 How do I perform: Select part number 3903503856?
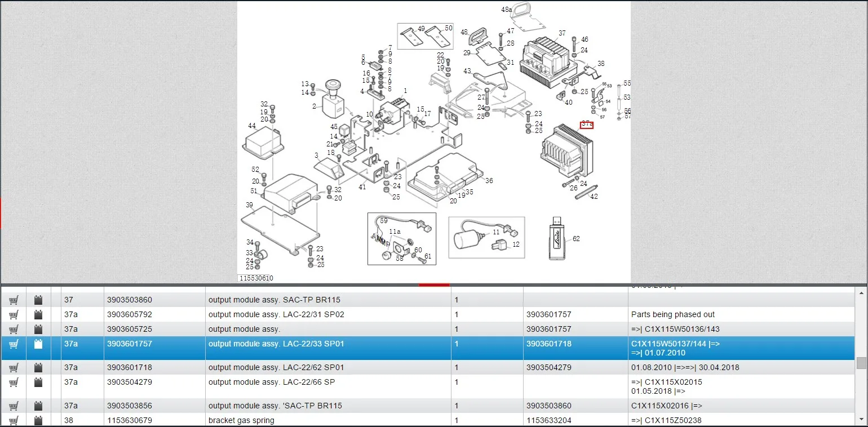pyautogui.click(x=130, y=406)
